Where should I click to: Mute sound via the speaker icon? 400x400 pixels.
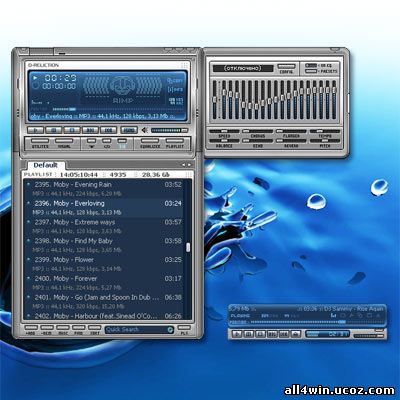point(144,130)
